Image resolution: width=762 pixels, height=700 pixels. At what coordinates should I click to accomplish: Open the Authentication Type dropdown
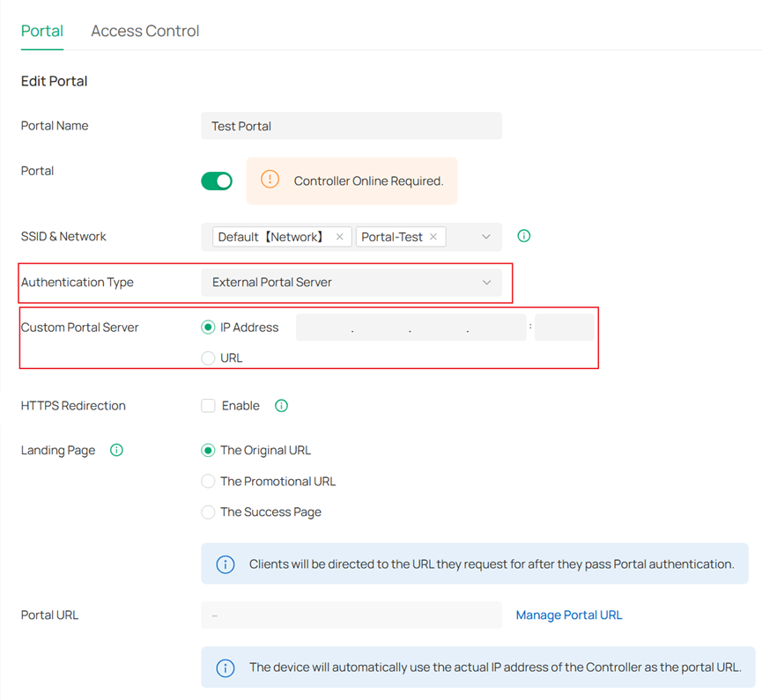351,283
